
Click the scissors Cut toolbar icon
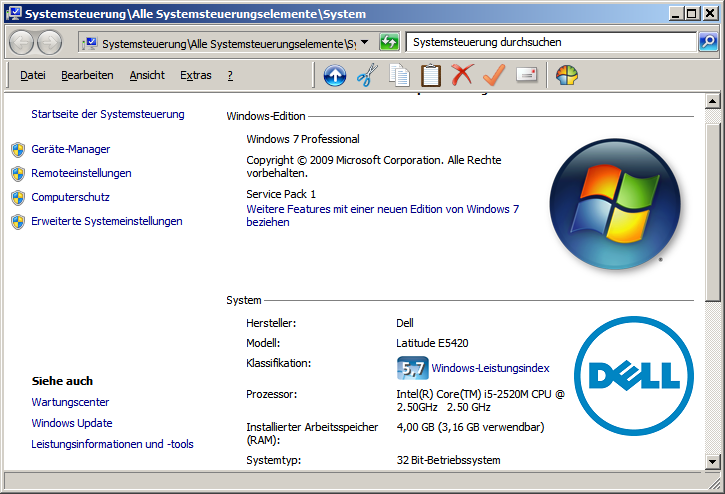(367, 75)
